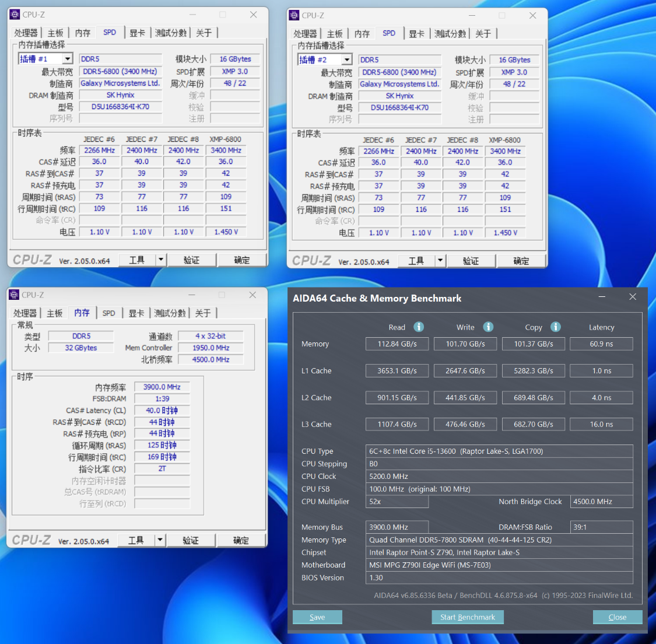Open the 关于 tab in the 内存 timings window
Screen dimensions: 656x644
click(x=203, y=313)
